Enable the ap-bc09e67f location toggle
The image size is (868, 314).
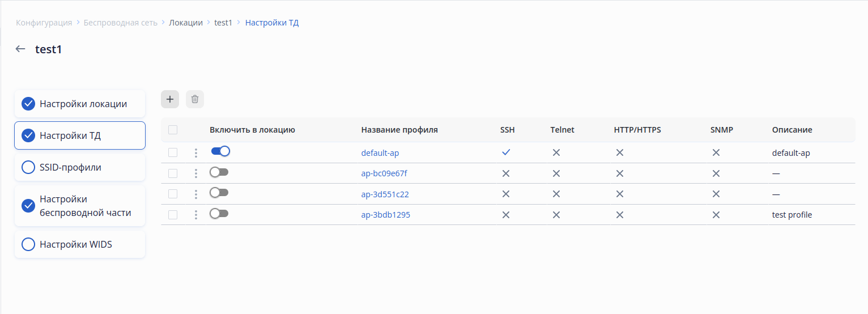tap(219, 172)
